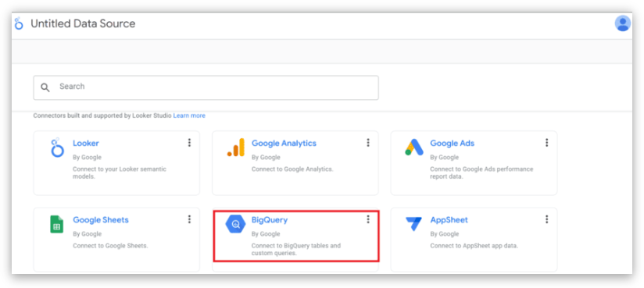Click 'By Google' under Google Ads
The image size is (644, 288).
[x=445, y=157]
